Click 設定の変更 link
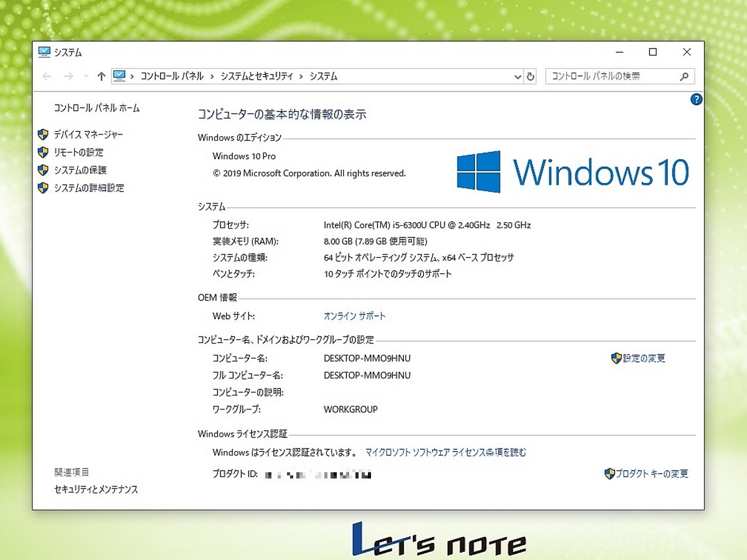Image resolution: width=747 pixels, height=560 pixels. [644, 358]
